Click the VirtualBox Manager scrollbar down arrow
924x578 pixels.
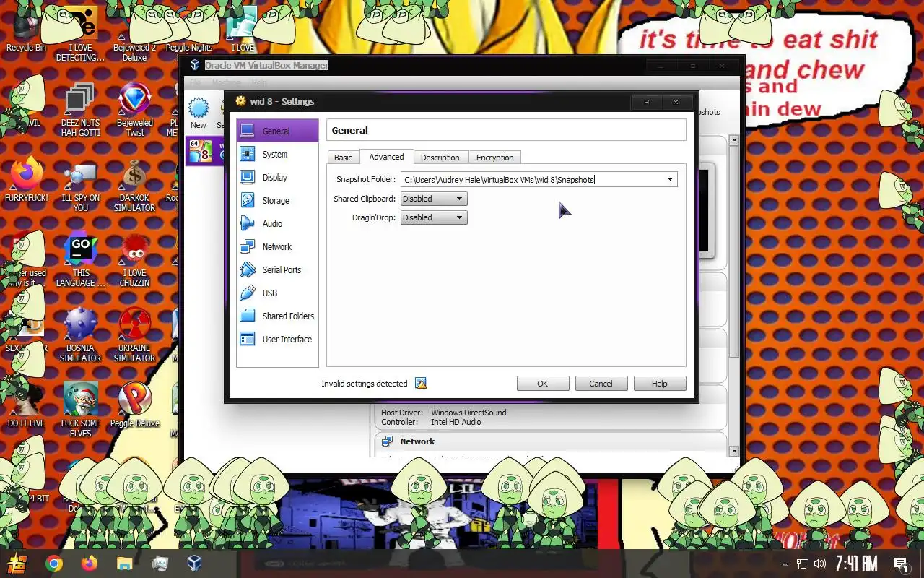pos(734,451)
